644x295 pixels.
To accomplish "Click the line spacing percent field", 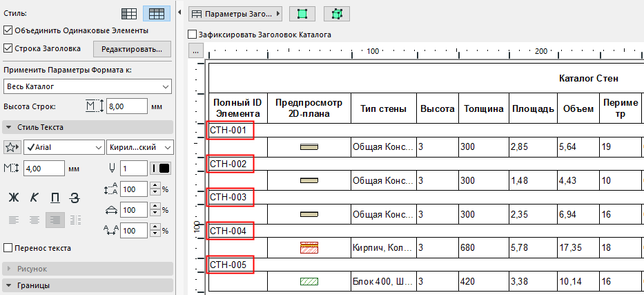I will coord(134,189).
